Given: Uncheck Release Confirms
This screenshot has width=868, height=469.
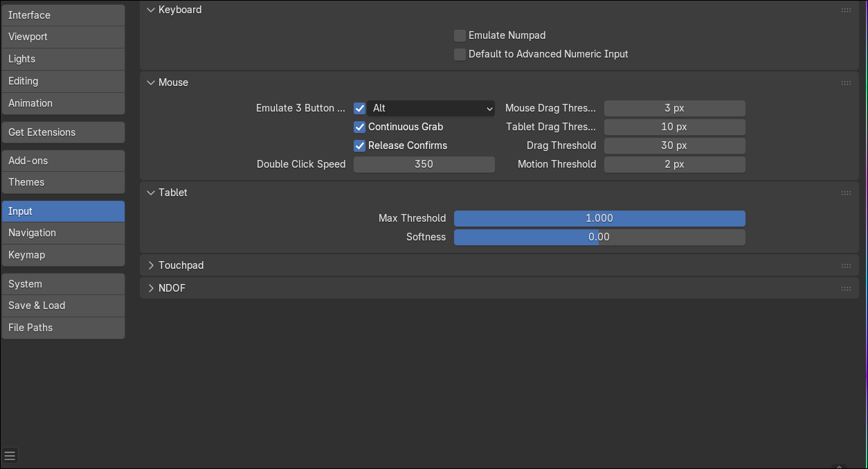Looking at the screenshot, I should click(360, 145).
